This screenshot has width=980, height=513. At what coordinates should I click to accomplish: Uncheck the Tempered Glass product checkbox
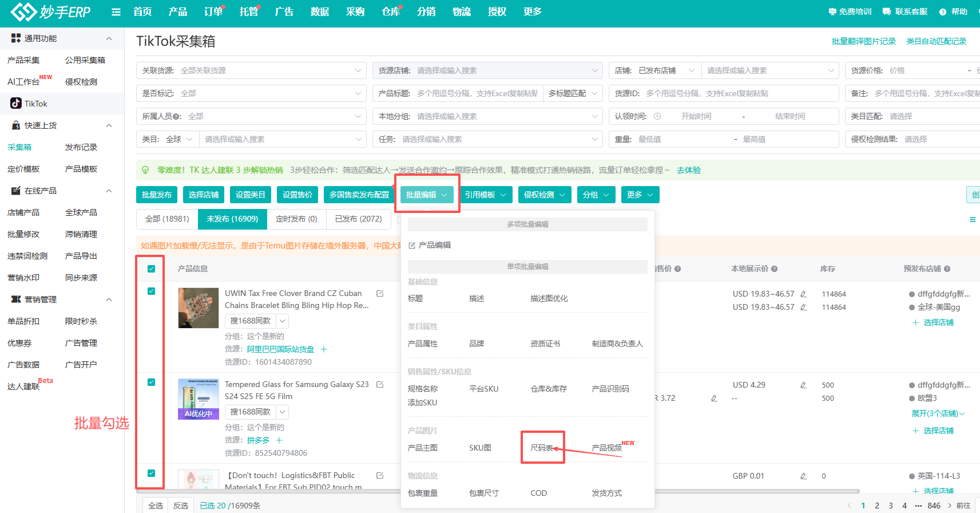(151, 382)
